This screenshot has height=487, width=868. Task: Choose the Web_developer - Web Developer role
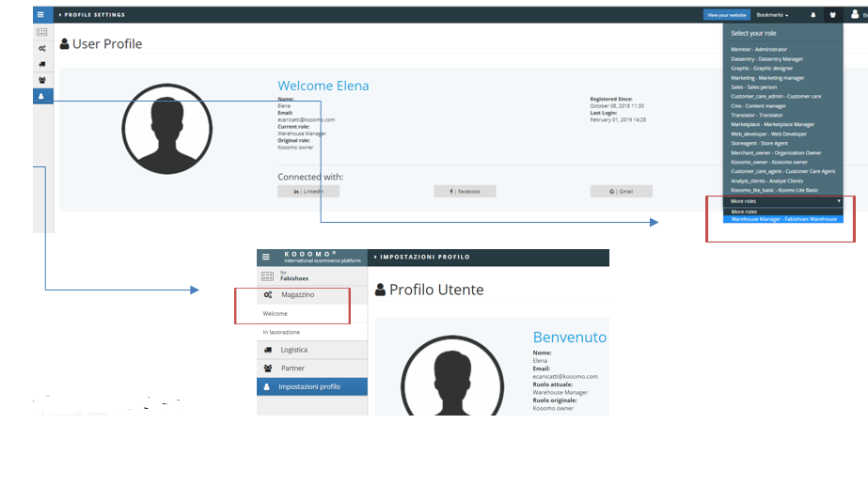(x=768, y=134)
